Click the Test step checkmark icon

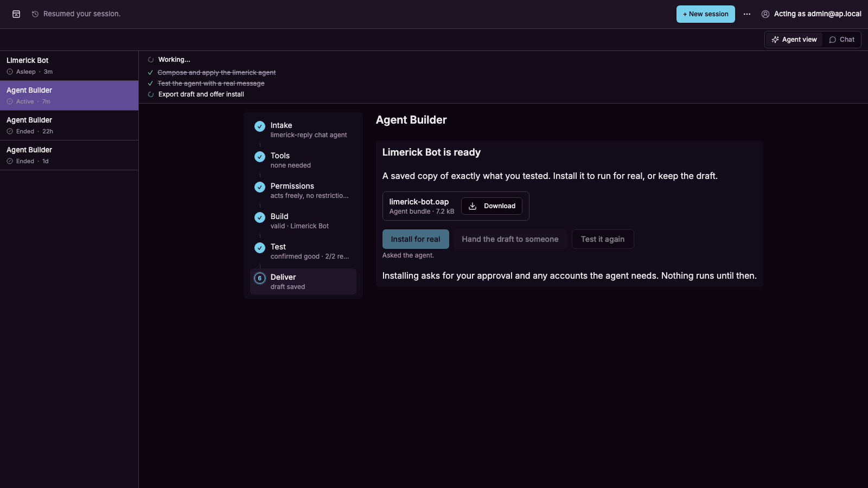260,248
